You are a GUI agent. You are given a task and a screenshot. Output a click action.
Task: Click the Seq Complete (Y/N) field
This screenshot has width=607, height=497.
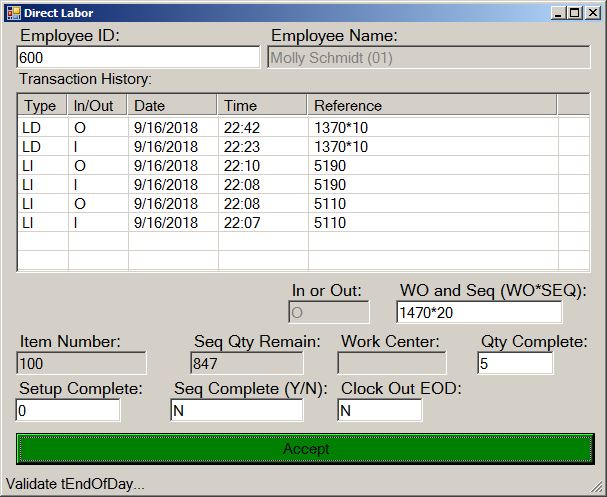coord(237,410)
